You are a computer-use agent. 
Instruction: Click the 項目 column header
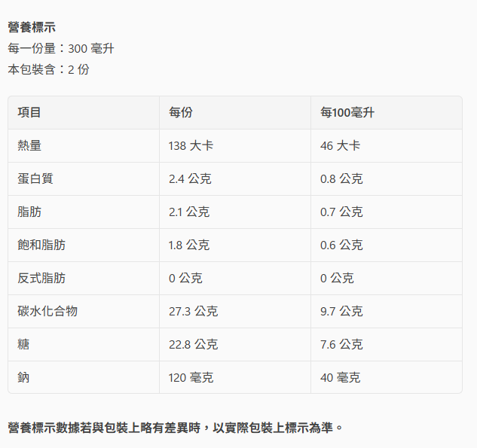pos(29,112)
